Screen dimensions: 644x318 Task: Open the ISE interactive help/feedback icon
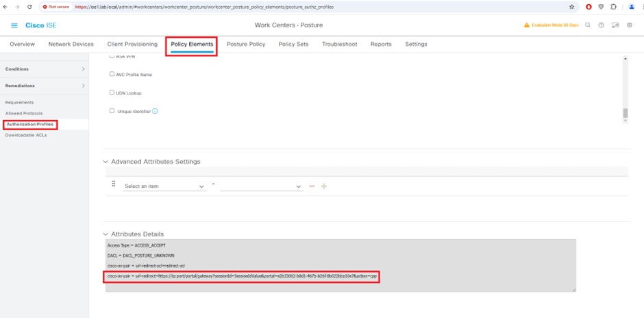click(615, 25)
